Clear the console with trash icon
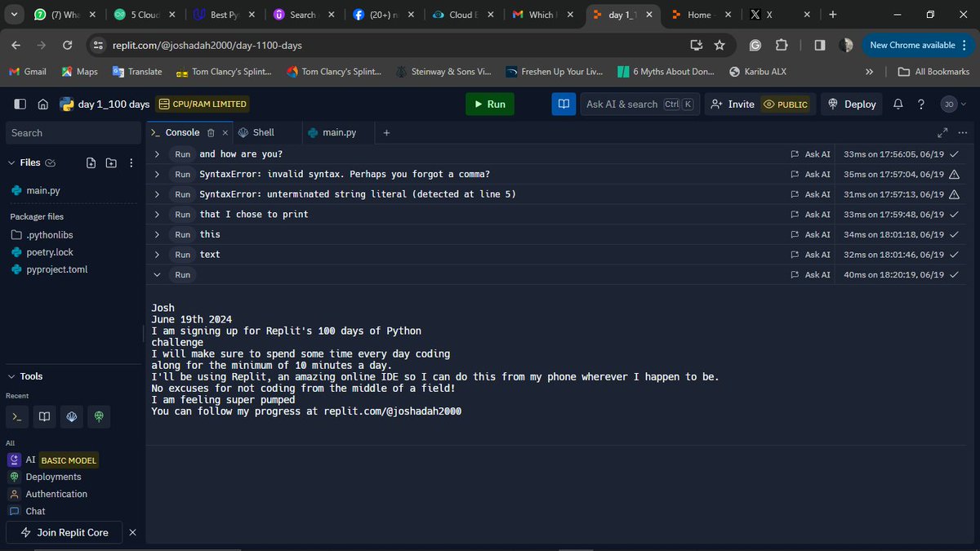The image size is (980, 551). 211,132
